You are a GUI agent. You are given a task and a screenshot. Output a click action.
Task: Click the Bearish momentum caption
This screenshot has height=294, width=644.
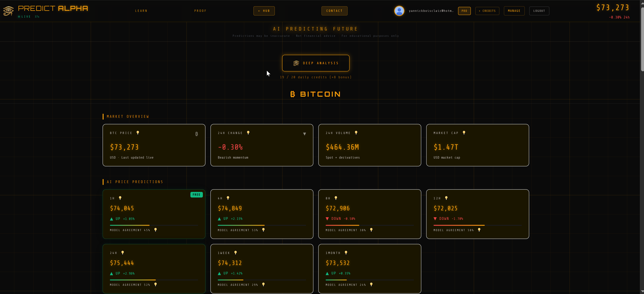[x=233, y=158]
